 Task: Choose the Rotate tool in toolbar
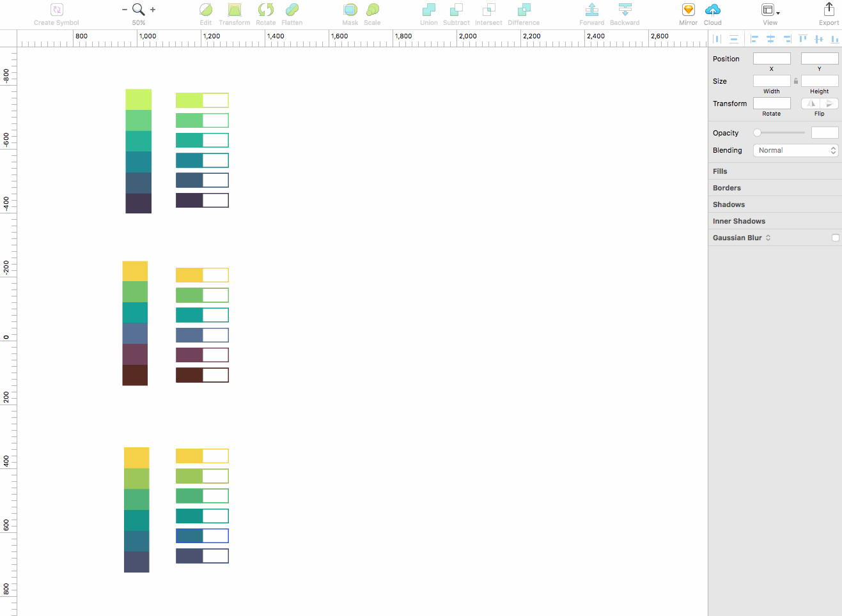click(x=266, y=10)
